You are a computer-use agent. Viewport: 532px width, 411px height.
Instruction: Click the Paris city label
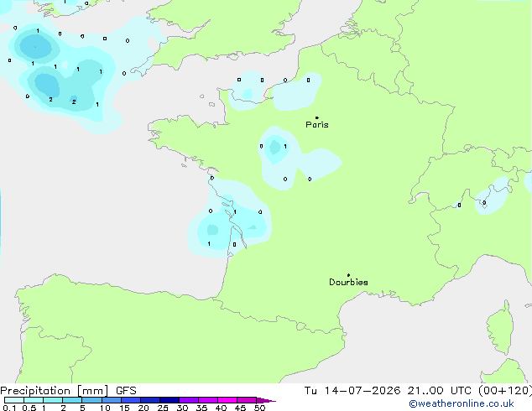(317, 125)
